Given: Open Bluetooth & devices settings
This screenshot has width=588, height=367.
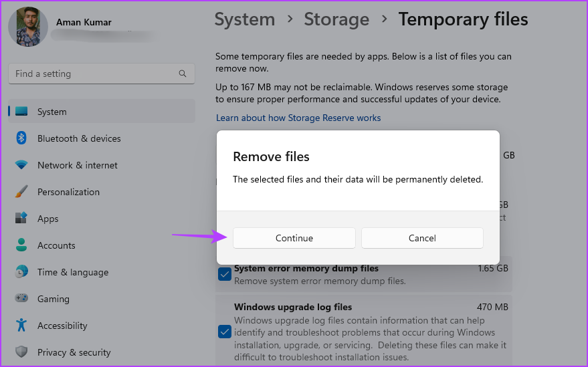Looking at the screenshot, I should (x=102, y=138).
